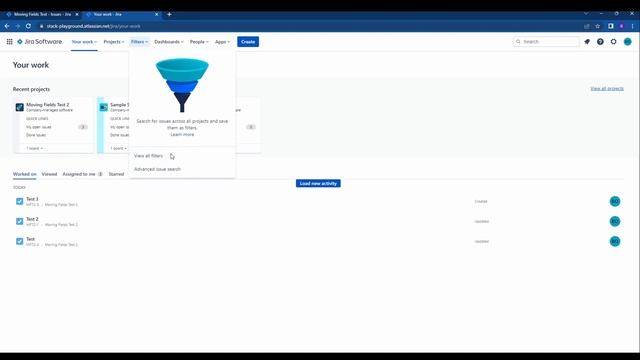
Task: Click the Create button
Action: pyautogui.click(x=248, y=42)
